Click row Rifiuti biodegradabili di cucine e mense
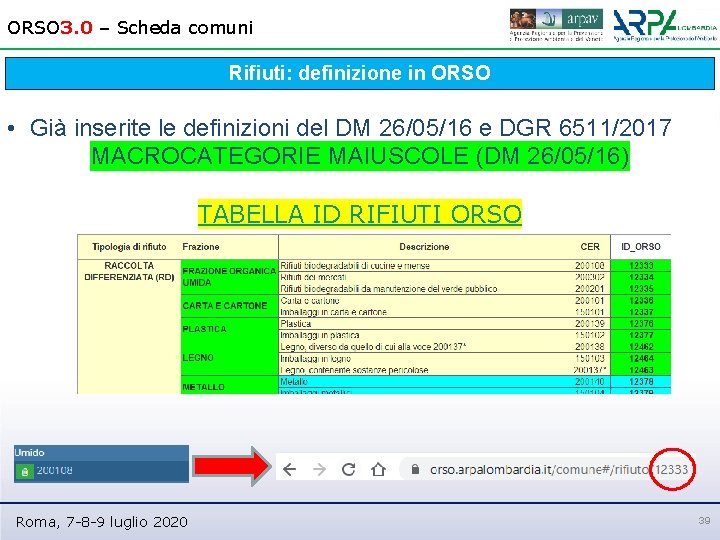720x540 pixels. (x=444, y=265)
